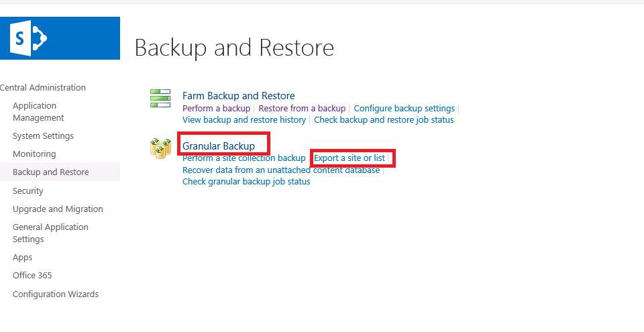Screen dimensions: 644x332
Task: Open the Granular Backup heading link
Action: (219, 146)
